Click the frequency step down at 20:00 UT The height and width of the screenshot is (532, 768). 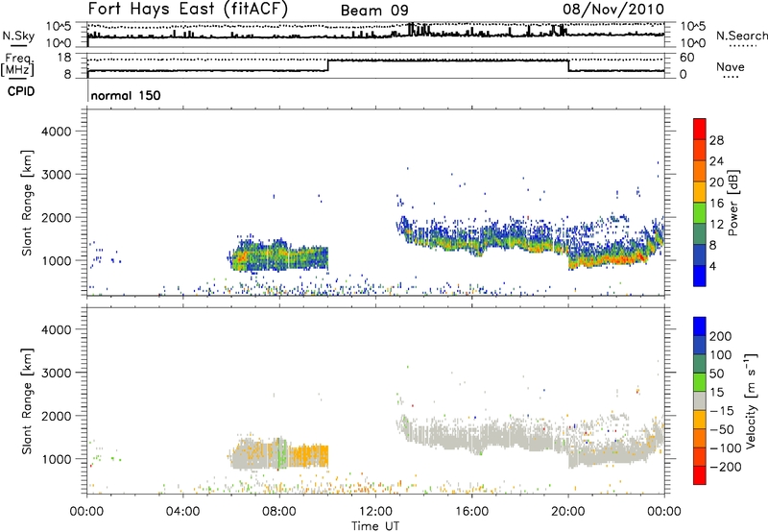pos(568,65)
